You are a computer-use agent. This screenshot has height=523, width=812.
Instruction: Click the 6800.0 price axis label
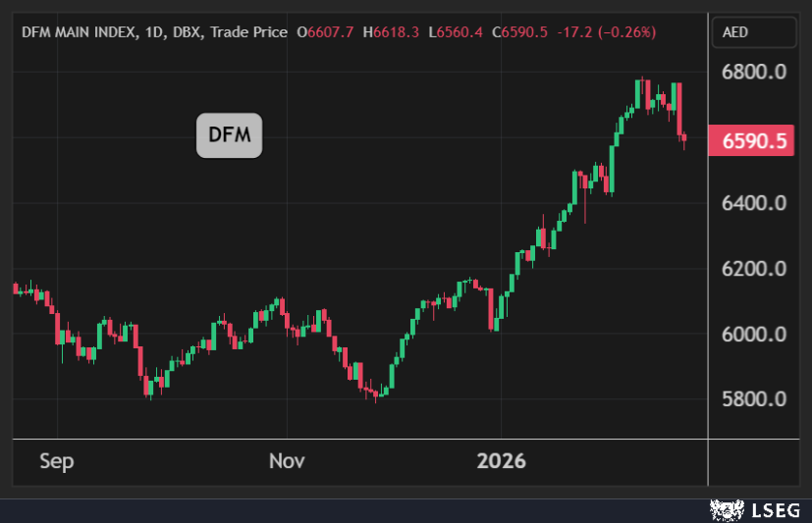click(x=754, y=73)
